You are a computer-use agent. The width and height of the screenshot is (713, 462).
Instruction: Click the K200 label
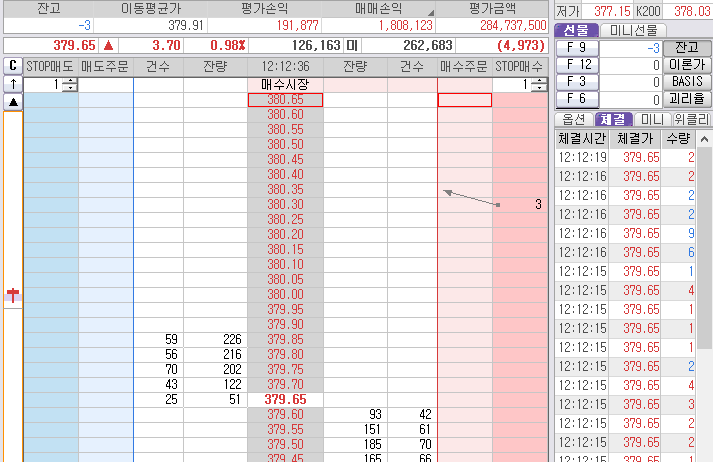pyautogui.click(x=649, y=10)
